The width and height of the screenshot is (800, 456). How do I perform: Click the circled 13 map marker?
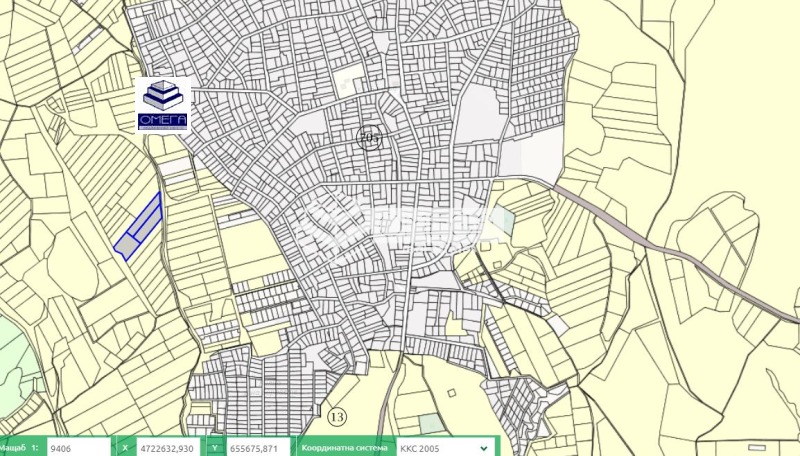click(337, 415)
